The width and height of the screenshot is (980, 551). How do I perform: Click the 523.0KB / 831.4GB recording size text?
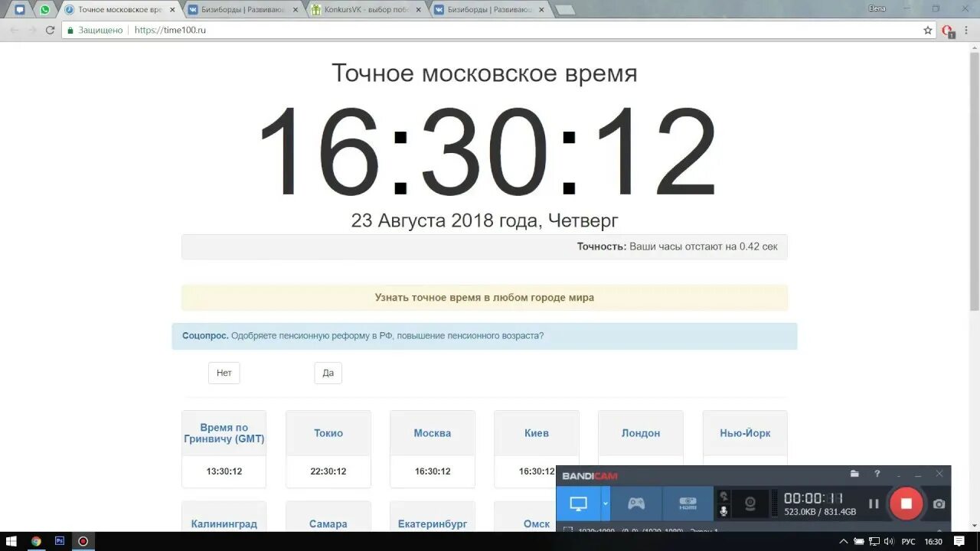tap(820, 512)
